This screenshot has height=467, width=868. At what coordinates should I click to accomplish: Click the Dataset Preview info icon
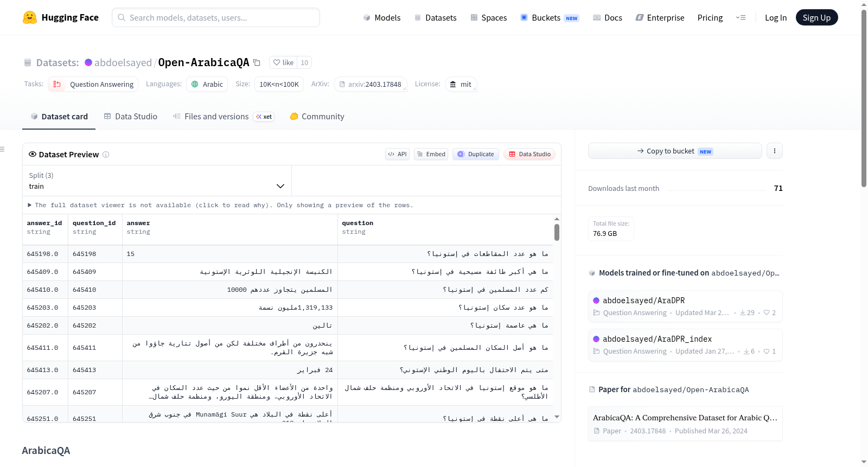[x=106, y=155]
